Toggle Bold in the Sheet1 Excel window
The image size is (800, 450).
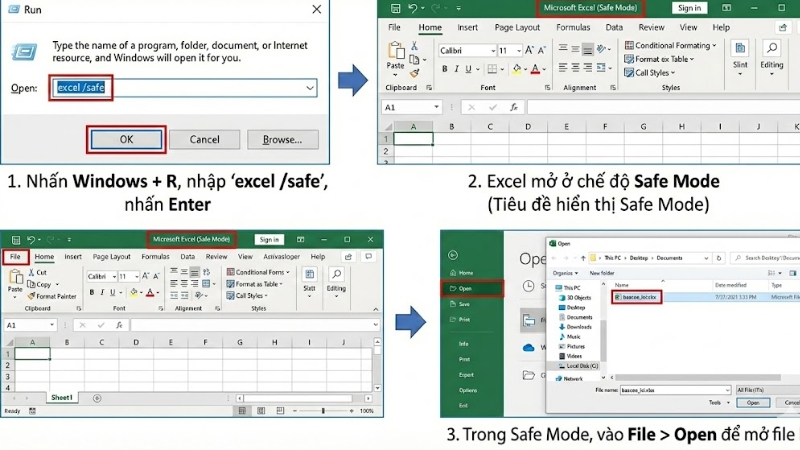tap(91, 292)
